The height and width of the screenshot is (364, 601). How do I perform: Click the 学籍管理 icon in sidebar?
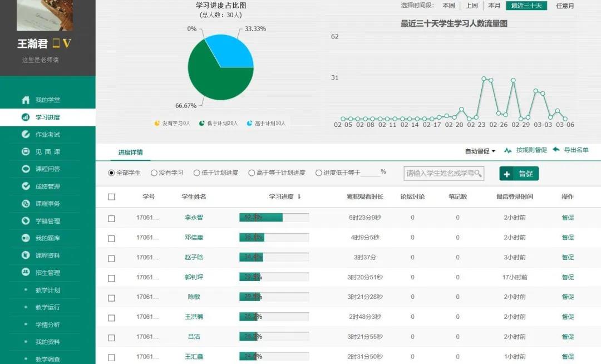coord(26,221)
